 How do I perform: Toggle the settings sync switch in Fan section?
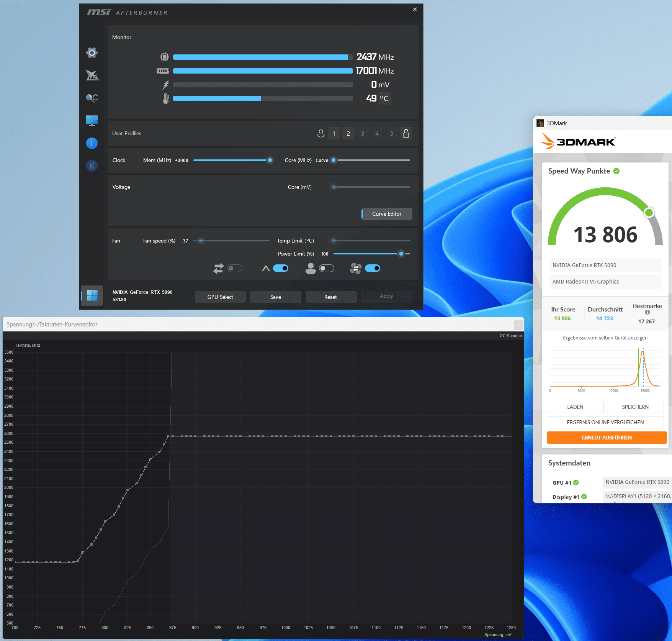tap(235, 268)
